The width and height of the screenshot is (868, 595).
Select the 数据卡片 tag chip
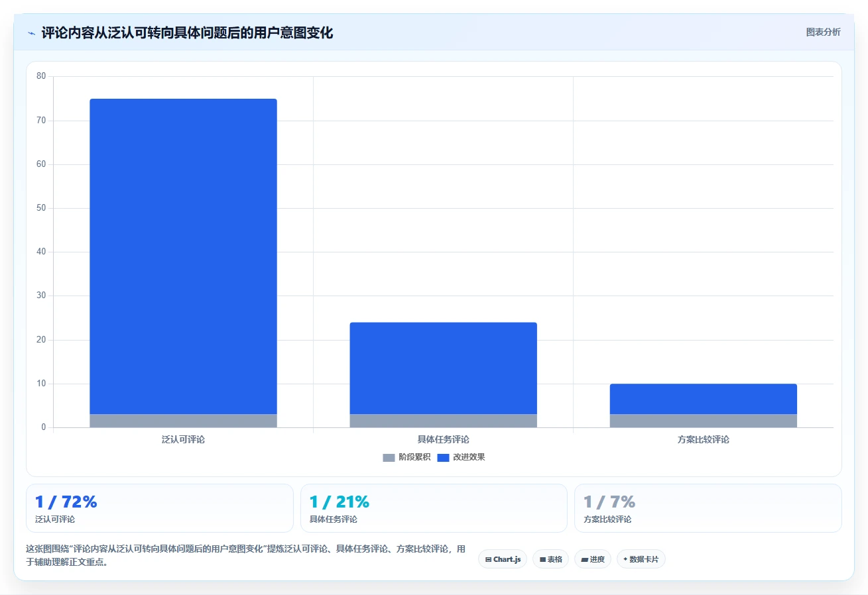[x=641, y=559]
